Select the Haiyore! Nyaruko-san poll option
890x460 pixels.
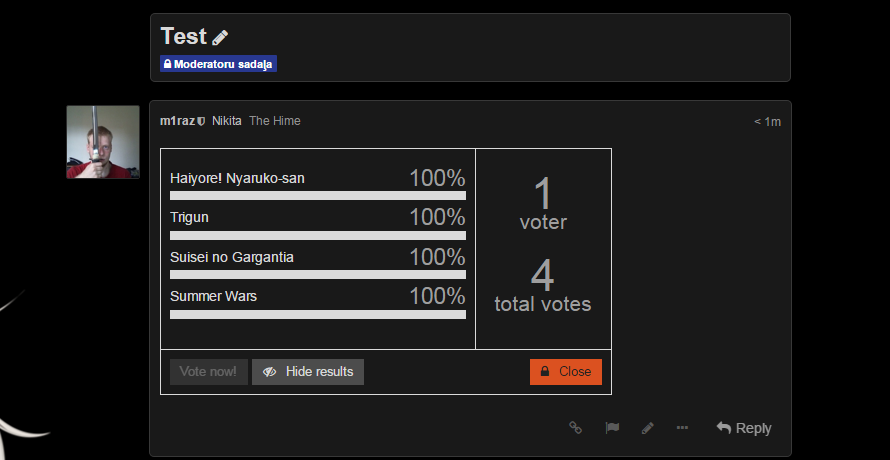pyautogui.click(x=238, y=178)
